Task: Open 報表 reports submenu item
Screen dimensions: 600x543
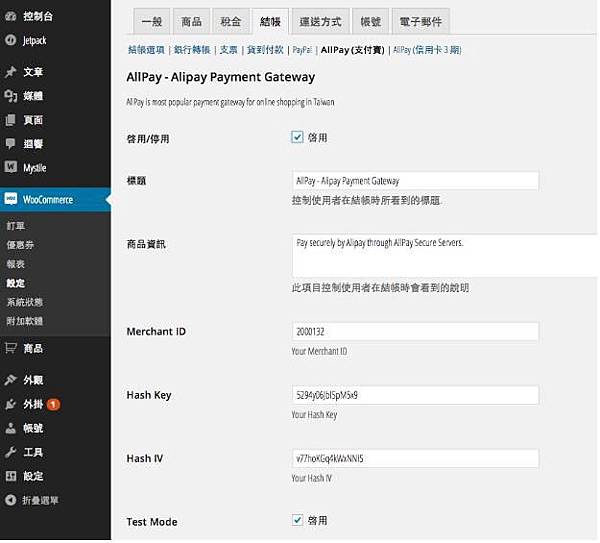Action: pyautogui.click(x=16, y=264)
